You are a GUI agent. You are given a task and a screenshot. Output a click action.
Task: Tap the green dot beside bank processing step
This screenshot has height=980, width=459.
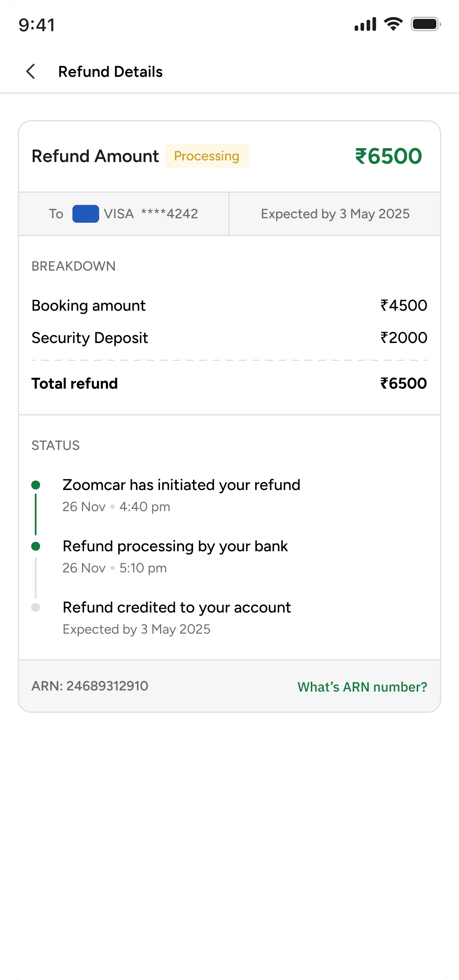pos(36,546)
